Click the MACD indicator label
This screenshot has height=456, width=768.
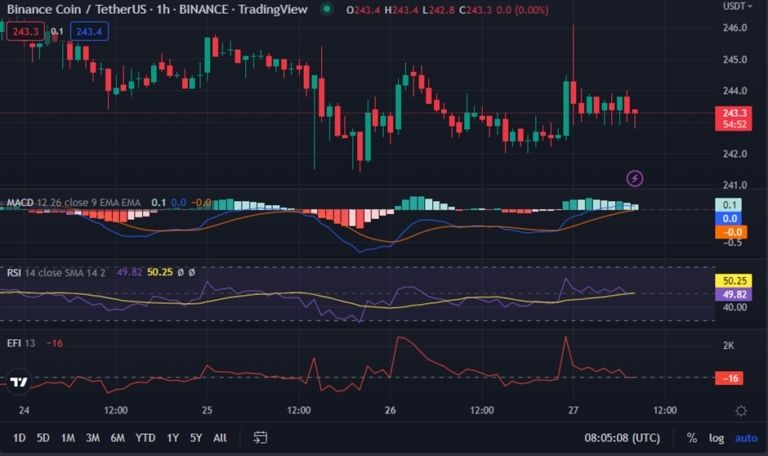click(20, 202)
